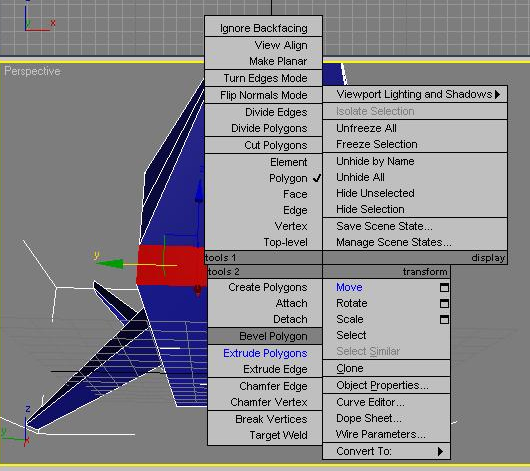Select Create Polygons tool
The height and width of the screenshot is (471, 530).
click(x=265, y=287)
